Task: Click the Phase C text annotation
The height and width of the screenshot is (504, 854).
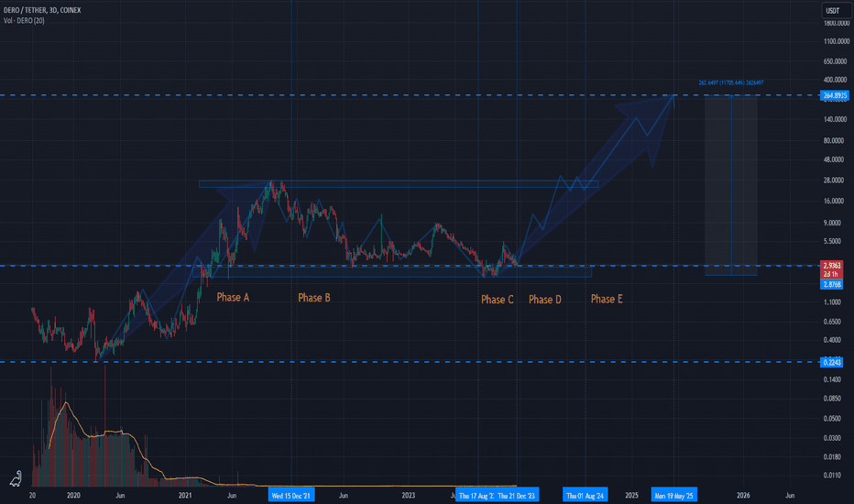Action: point(498,300)
